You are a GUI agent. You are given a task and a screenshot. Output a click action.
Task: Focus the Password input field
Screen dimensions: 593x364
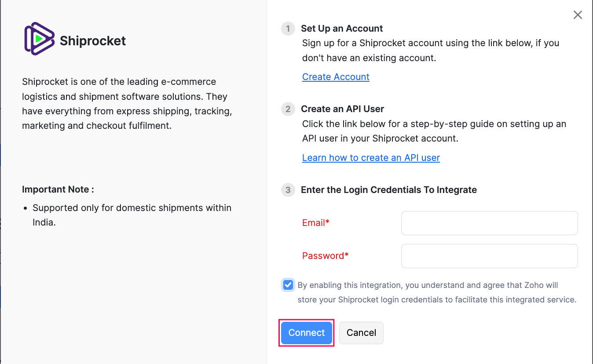pos(489,256)
